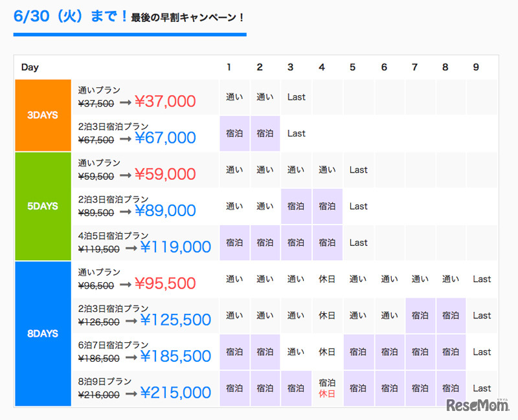Click the ¥215,000 price for 8泊9日プラン
Screen dimensions: 518x420
pyautogui.click(x=175, y=393)
